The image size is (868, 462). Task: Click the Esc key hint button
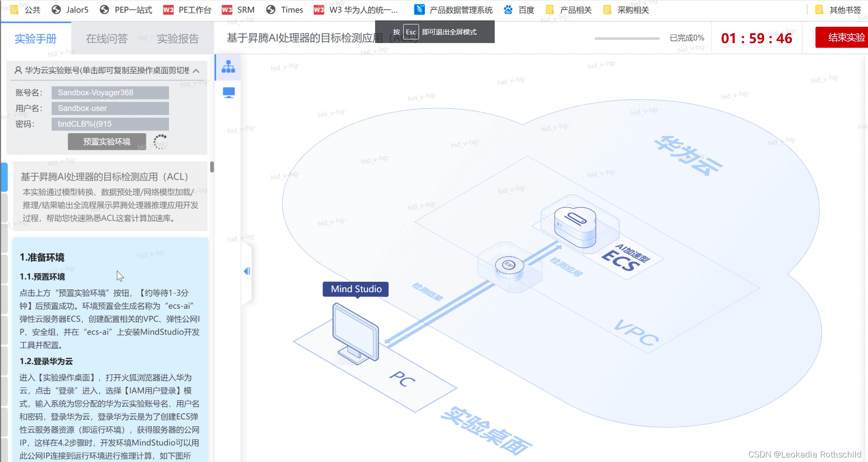(x=411, y=32)
